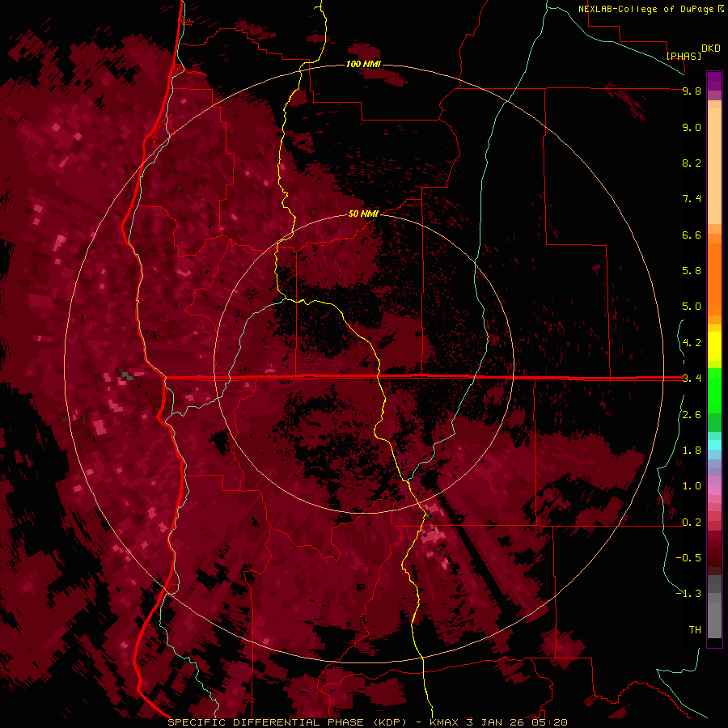Click the 9.8 scale value

click(692, 91)
